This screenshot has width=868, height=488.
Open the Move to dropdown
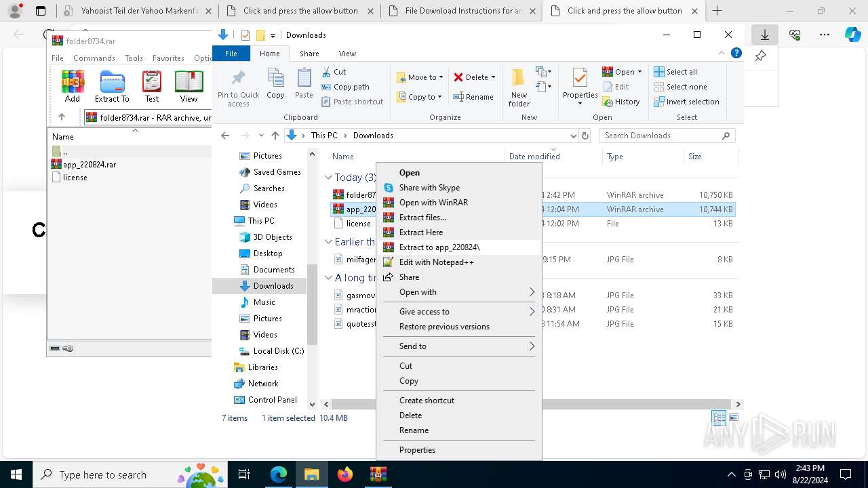(x=420, y=77)
